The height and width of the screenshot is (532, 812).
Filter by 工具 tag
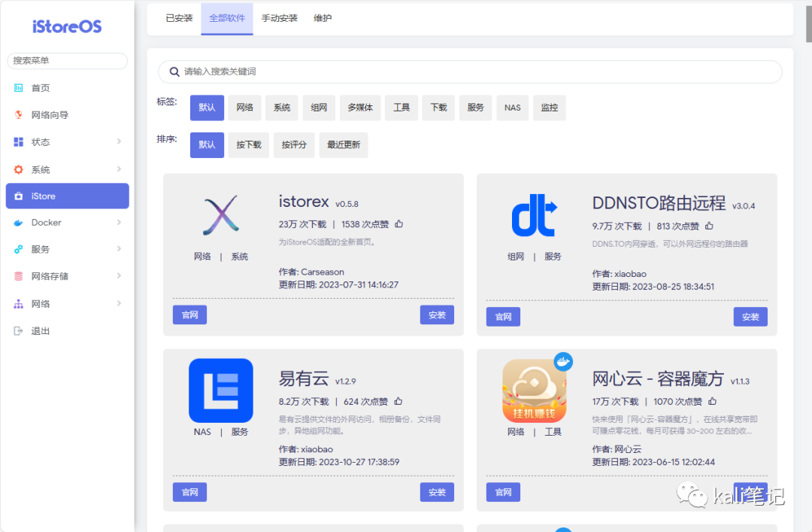click(x=401, y=108)
